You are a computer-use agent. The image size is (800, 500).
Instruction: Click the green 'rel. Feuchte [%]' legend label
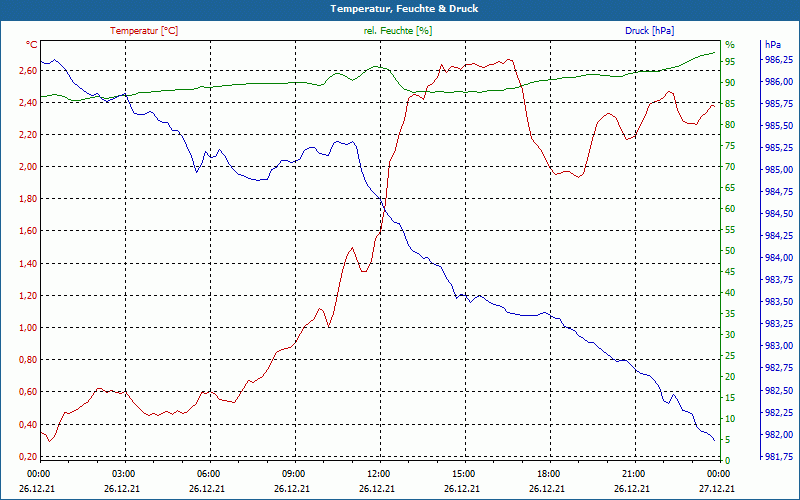[x=398, y=31]
